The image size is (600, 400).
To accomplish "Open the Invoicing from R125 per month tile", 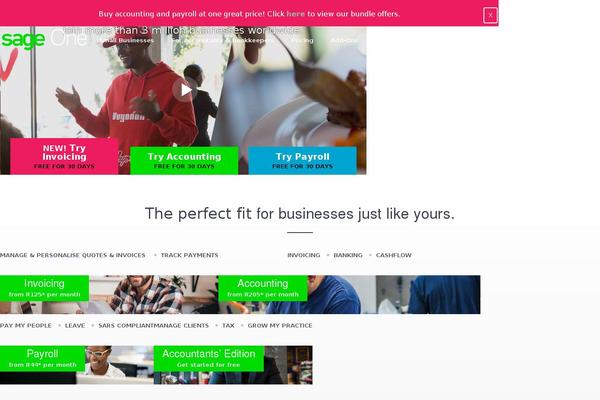I will (44, 288).
